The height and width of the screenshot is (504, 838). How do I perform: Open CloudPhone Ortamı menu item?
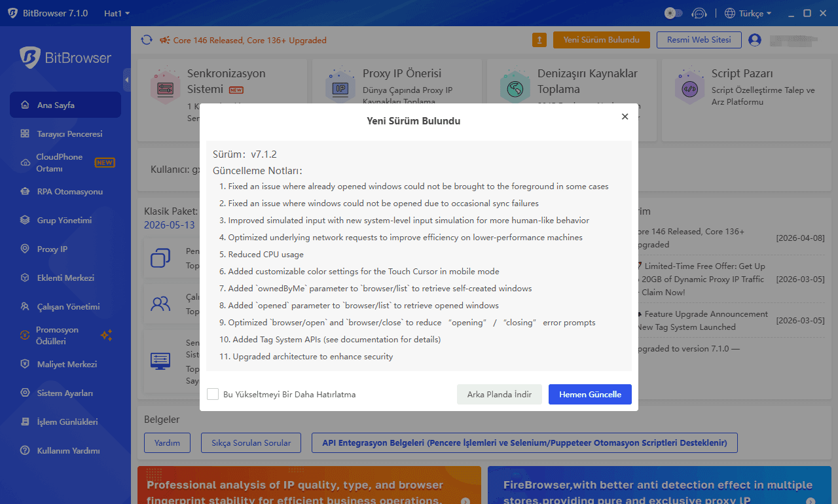(x=65, y=162)
